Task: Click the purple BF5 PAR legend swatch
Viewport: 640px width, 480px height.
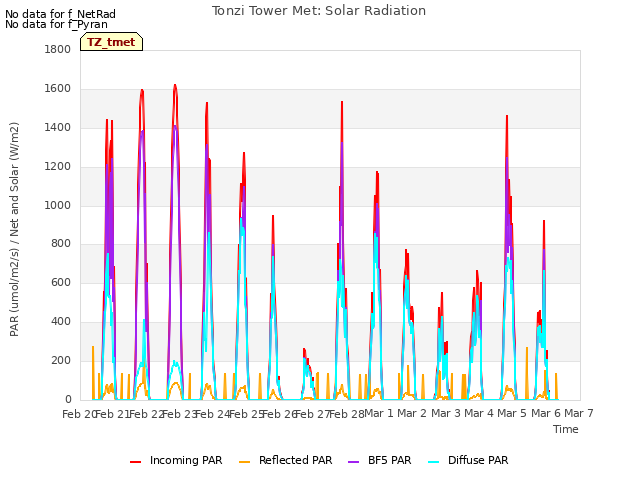Action: pyautogui.click(x=353, y=461)
